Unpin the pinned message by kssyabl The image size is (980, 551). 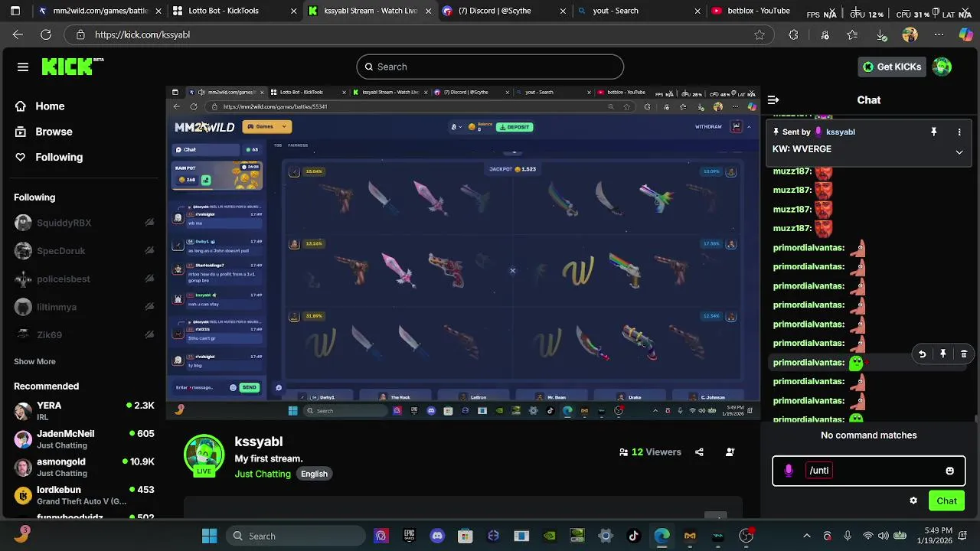point(933,132)
